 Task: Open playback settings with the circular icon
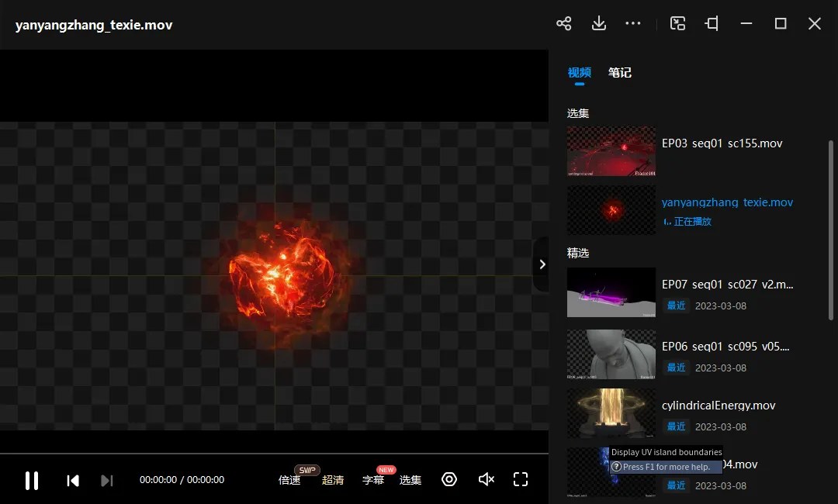(449, 479)
